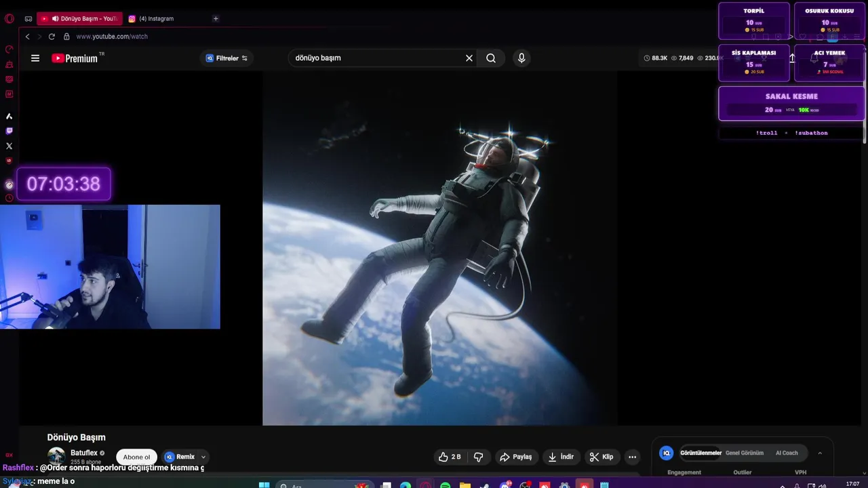
Task: Open File Explorer from the taskbar
Action: point(465,485)
